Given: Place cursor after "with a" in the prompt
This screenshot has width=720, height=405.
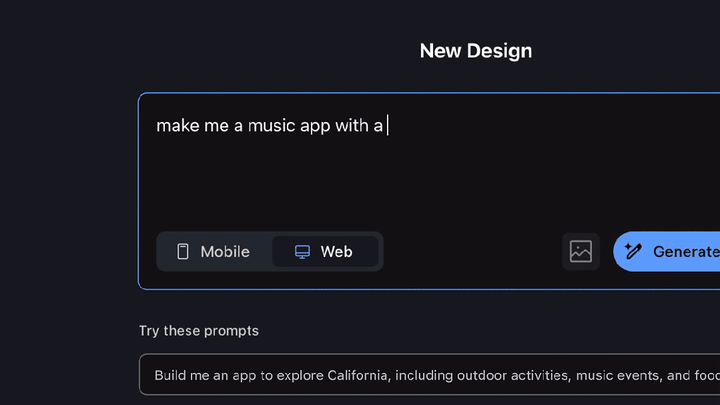Looking at the screenshot, I should click(387, 126).
